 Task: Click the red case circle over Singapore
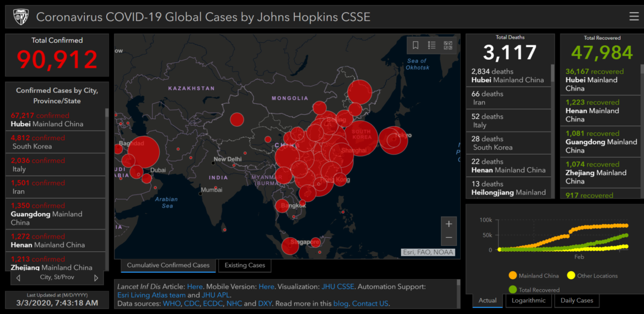pos(291,246)
